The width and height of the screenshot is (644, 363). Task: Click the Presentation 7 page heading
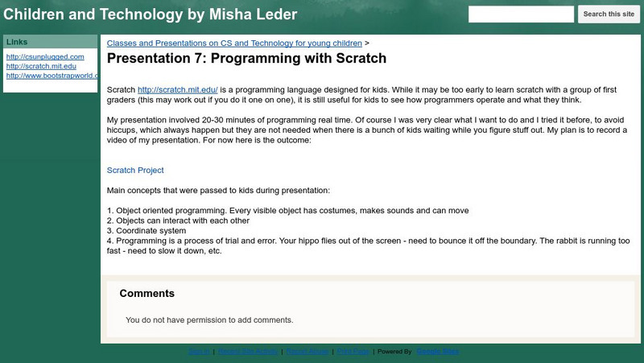point(246,59)
